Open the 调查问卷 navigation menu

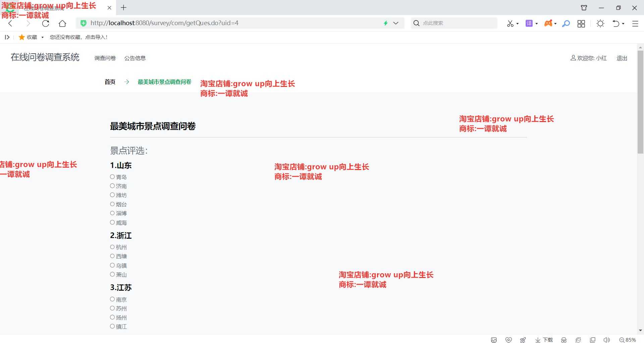point(105,58)
